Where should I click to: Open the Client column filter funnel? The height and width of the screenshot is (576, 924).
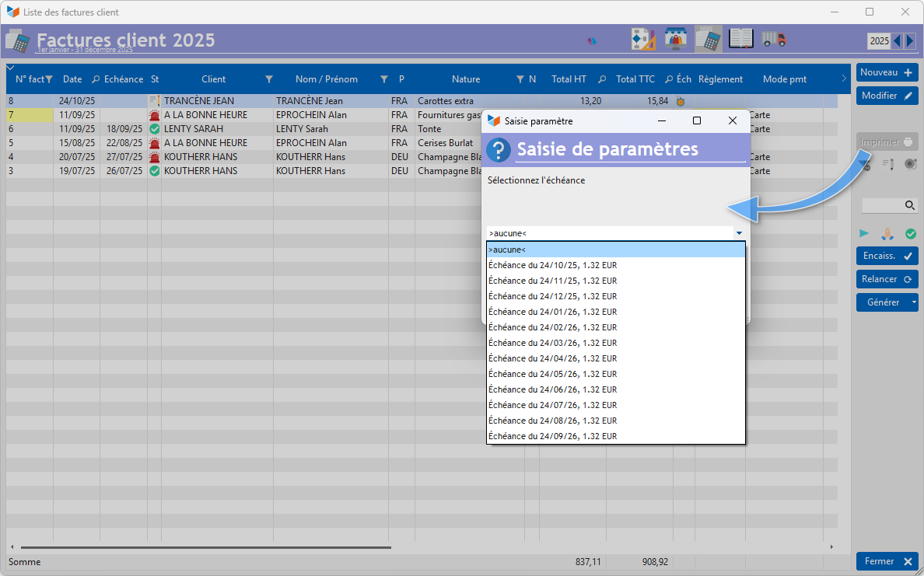pos(269,79)
